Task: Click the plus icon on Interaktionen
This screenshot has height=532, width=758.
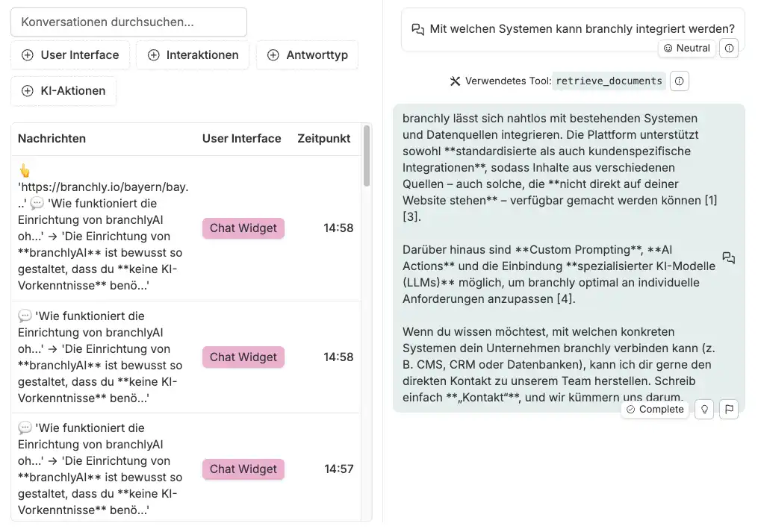Action: click(153, 55)
